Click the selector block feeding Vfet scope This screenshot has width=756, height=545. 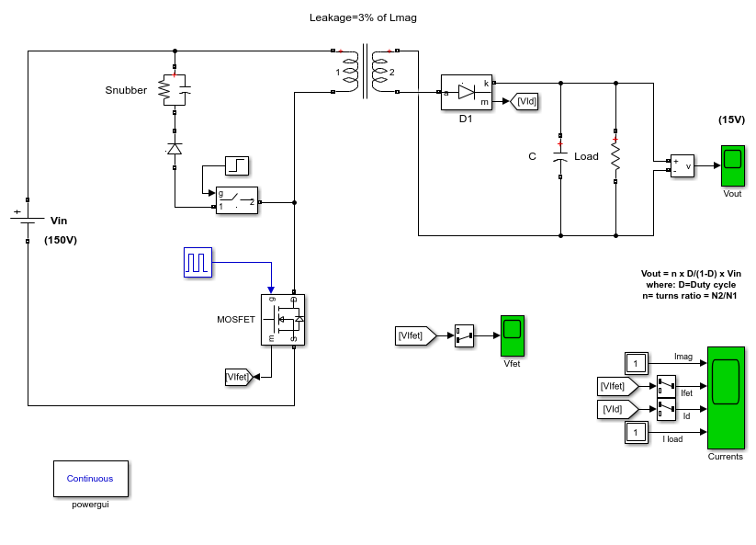[x=464, y=335]
